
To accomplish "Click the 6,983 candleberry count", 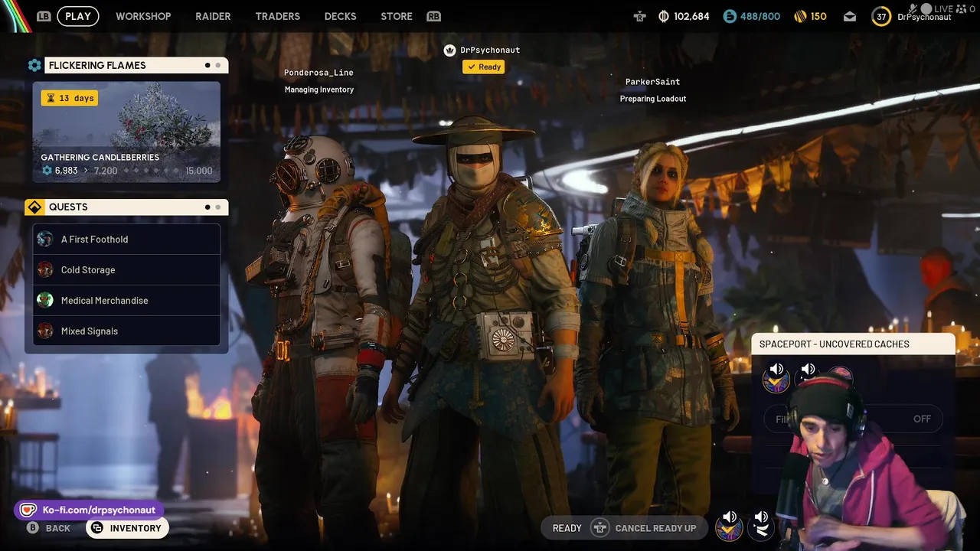I will tap(66, 171).
